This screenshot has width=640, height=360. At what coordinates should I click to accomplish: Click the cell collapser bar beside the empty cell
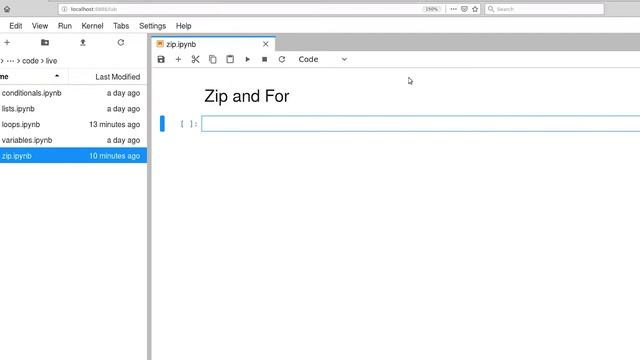(x=162, y=124)
